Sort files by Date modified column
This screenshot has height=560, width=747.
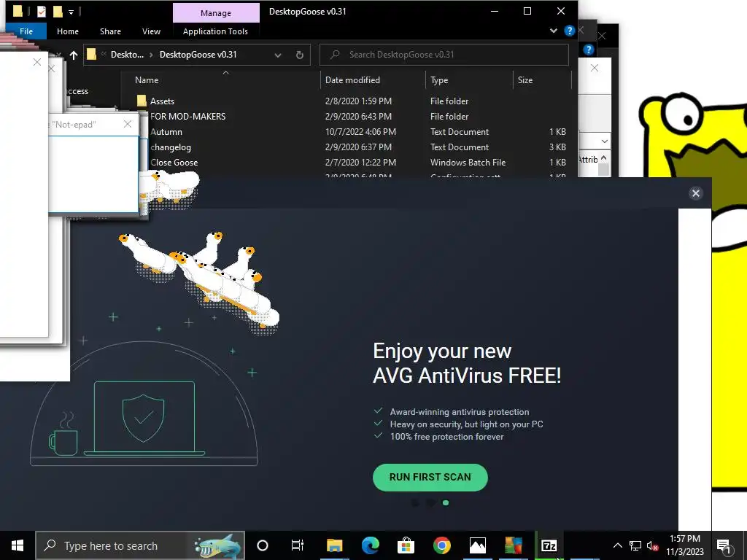pos(352,80)
